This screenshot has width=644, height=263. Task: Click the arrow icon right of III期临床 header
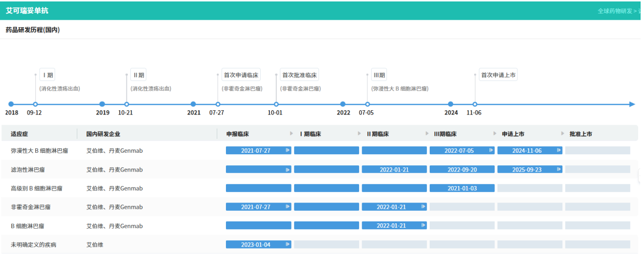(495, 134)
